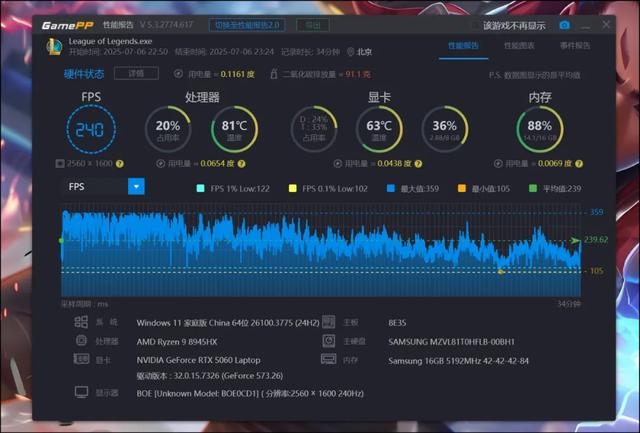Click the green export button in title bar
Image resolution: width=640 pixels, height=433 pixels.
click(313, 25)
